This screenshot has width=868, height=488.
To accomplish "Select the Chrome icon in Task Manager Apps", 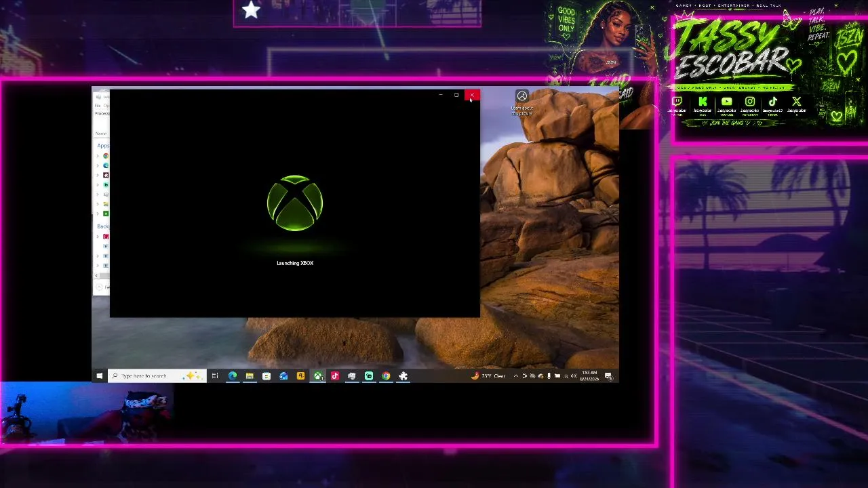I will pyautogui.click(x=106, y=156).
